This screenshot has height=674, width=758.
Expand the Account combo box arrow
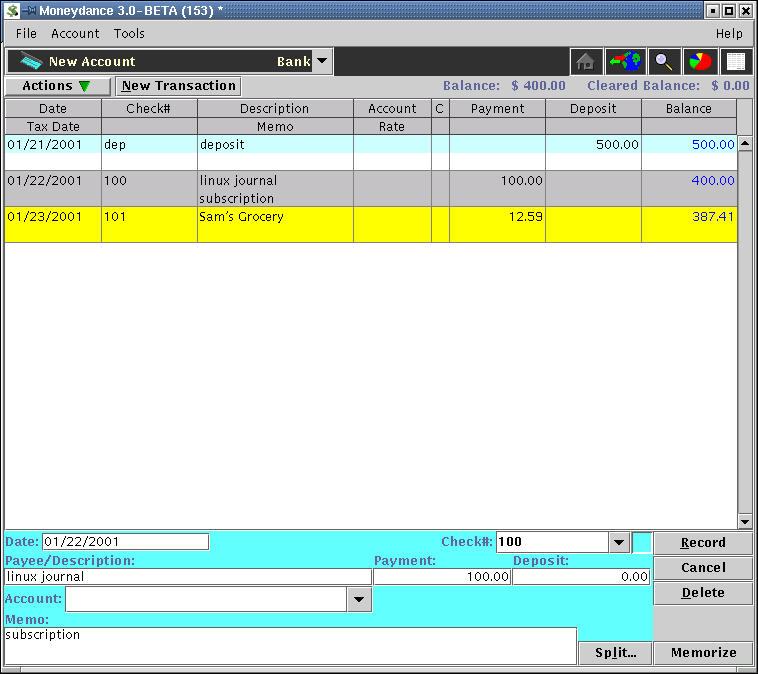(359, 599)
